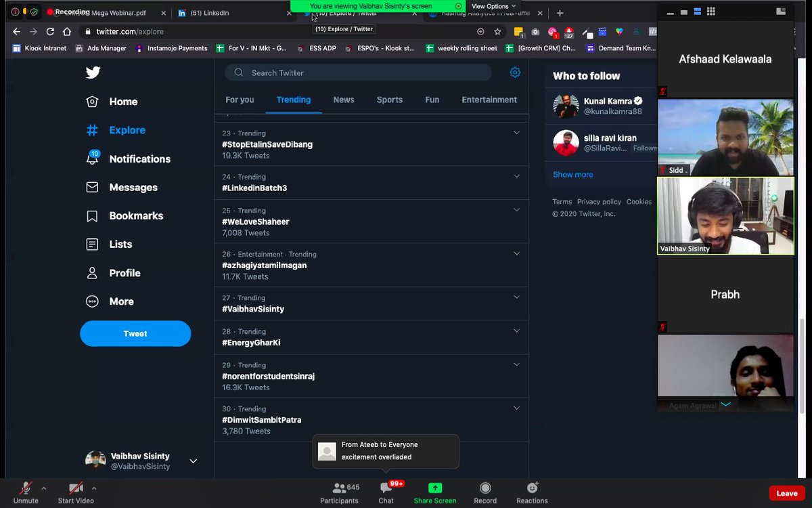Open #WeLoveShaheer trend
The height and width of the screenshot is (508, 812).
pos(256,221)
